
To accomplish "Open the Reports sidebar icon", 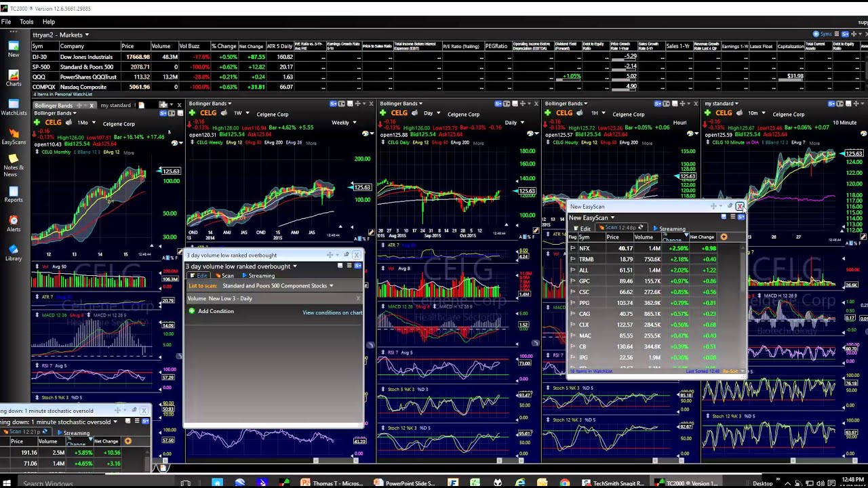I will [14, 195].
